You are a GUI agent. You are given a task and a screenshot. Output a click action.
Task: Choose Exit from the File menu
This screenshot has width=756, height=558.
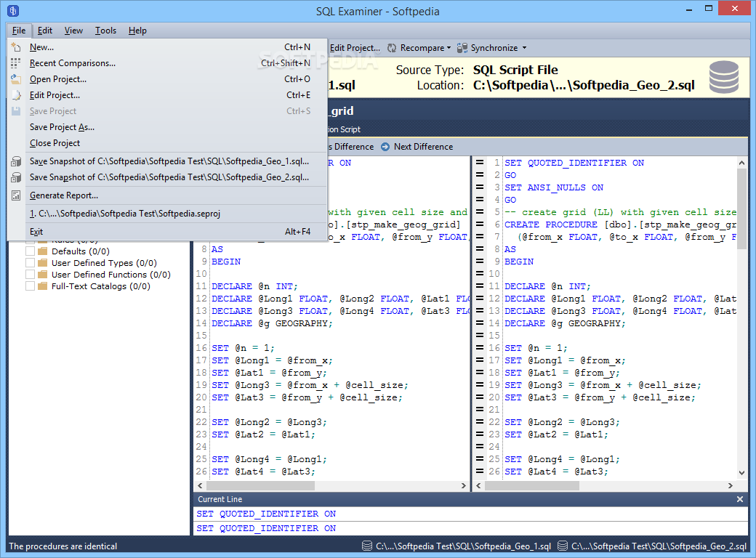167,232
